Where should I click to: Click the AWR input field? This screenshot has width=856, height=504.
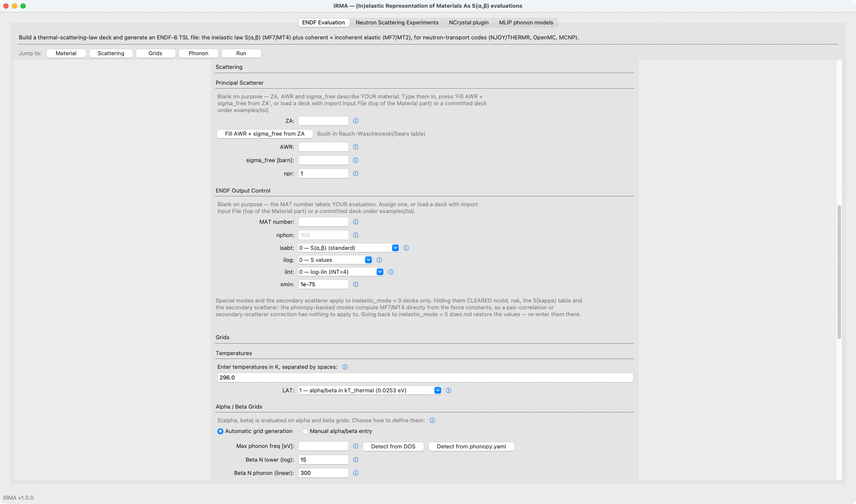click(x=324, y=147)
